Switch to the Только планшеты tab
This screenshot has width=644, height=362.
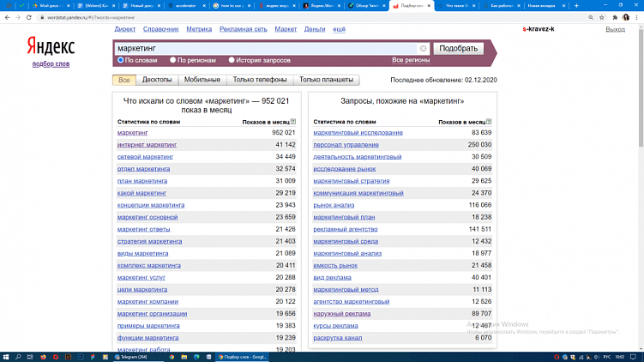click(326, 80)
